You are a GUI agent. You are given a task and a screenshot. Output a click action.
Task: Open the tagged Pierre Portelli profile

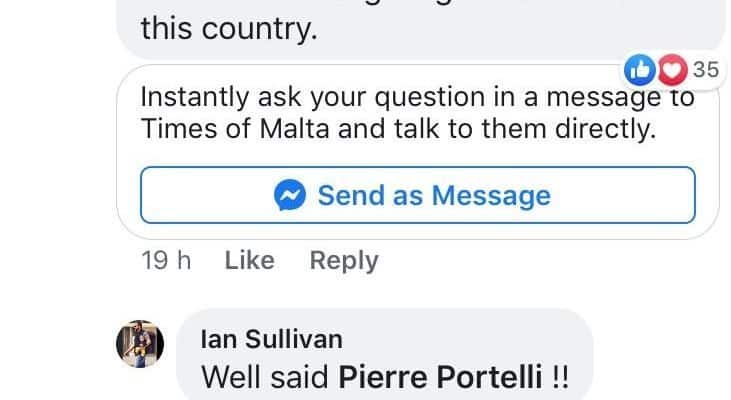pos(442,378)
